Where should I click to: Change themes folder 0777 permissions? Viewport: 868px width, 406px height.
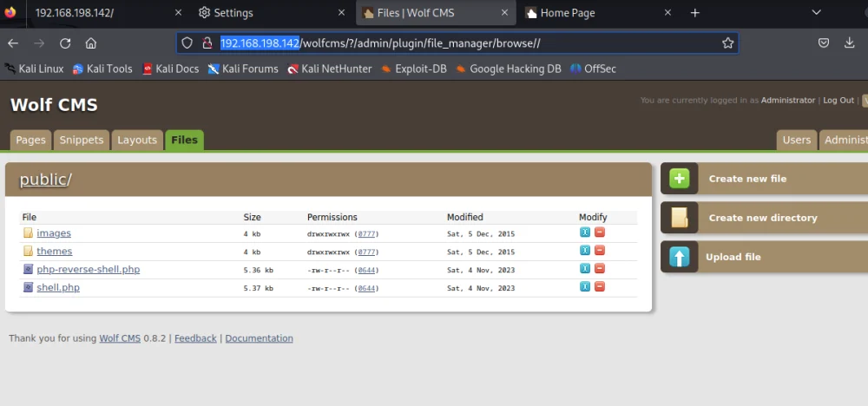click(x=366, y=252)
